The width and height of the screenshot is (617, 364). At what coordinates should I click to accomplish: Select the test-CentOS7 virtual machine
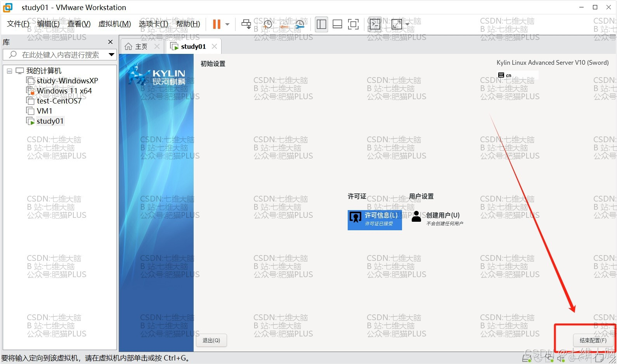tap(59, 101)
